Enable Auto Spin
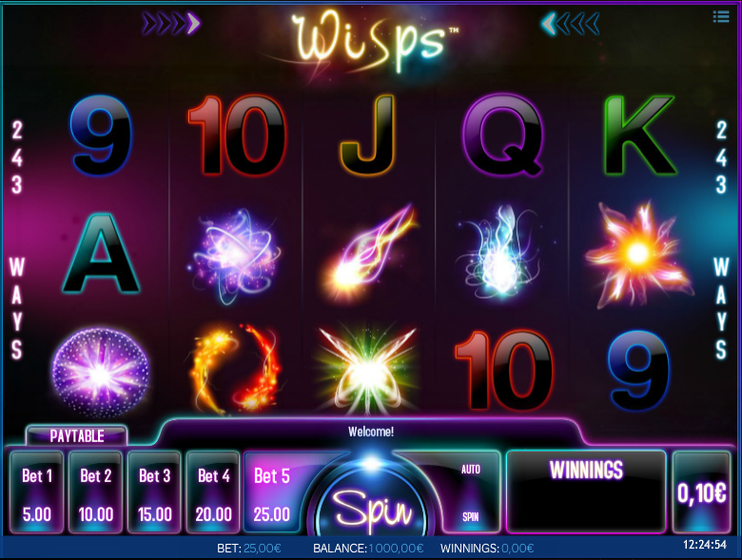742x560 pixels. pos(471,492)
